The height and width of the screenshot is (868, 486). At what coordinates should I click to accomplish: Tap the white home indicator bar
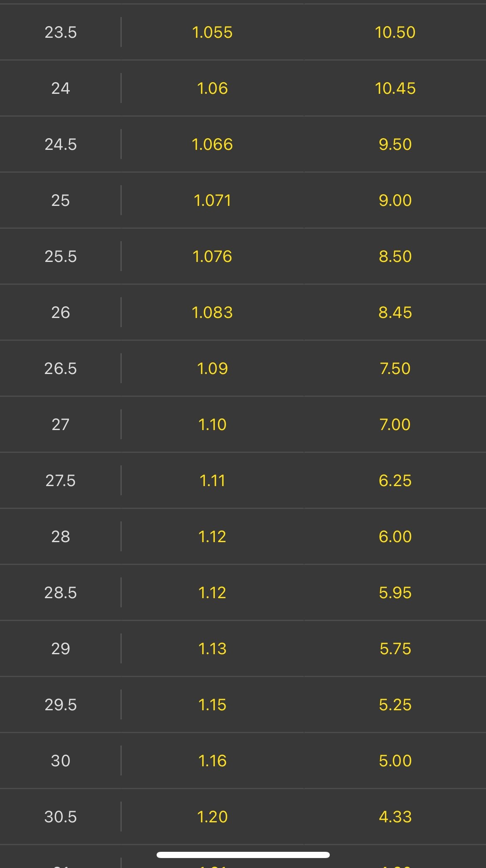click(x=243, y=855)
